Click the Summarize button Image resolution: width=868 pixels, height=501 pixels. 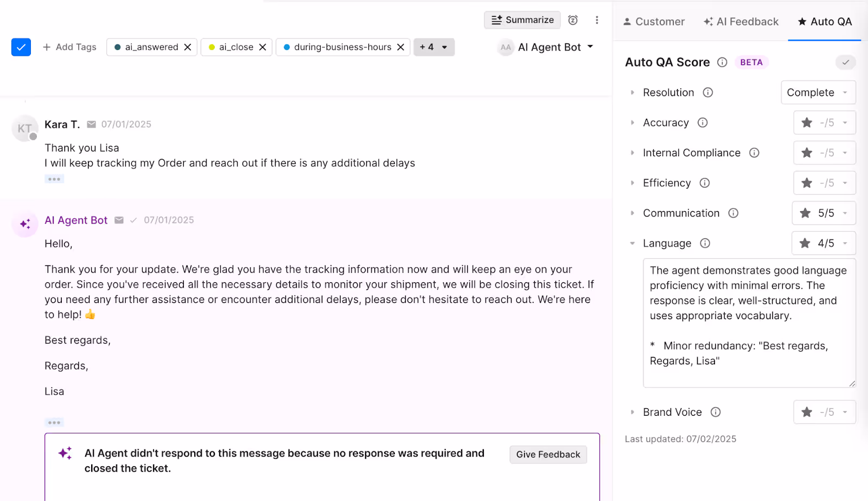522,20
